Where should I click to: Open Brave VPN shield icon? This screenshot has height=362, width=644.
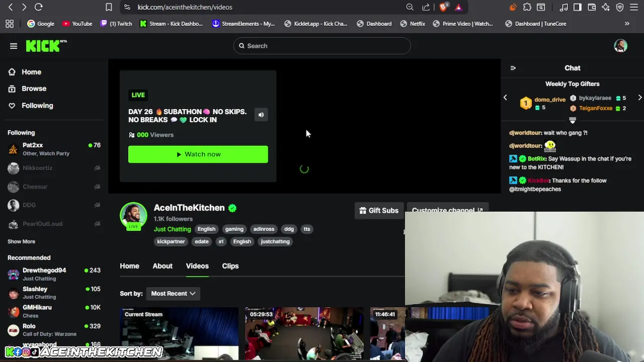pyautogui.click(x=620, y=7)
